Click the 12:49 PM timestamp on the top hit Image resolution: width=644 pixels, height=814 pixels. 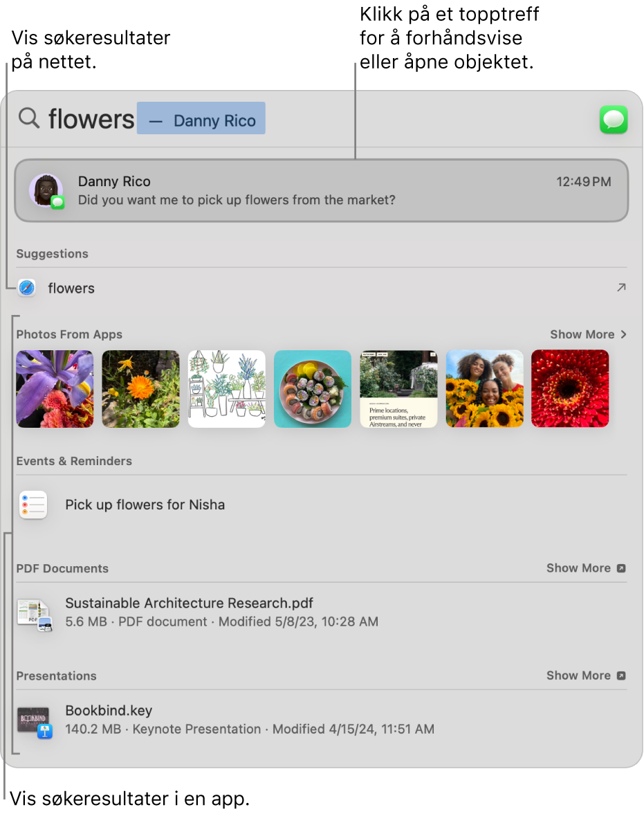[584, 181]
